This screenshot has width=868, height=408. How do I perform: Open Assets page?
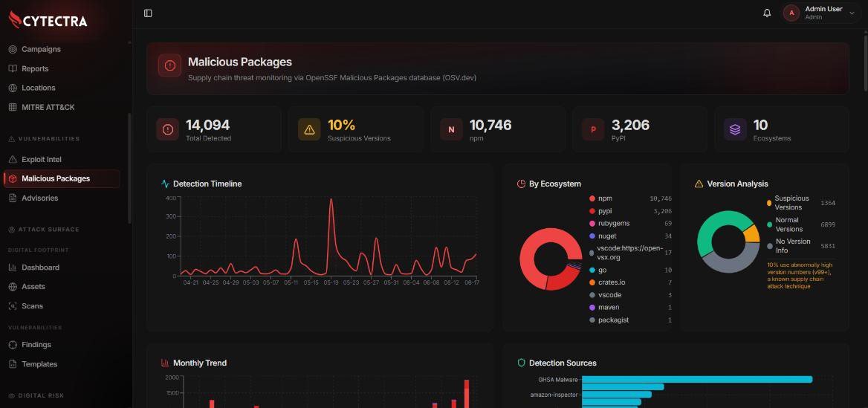33,287
